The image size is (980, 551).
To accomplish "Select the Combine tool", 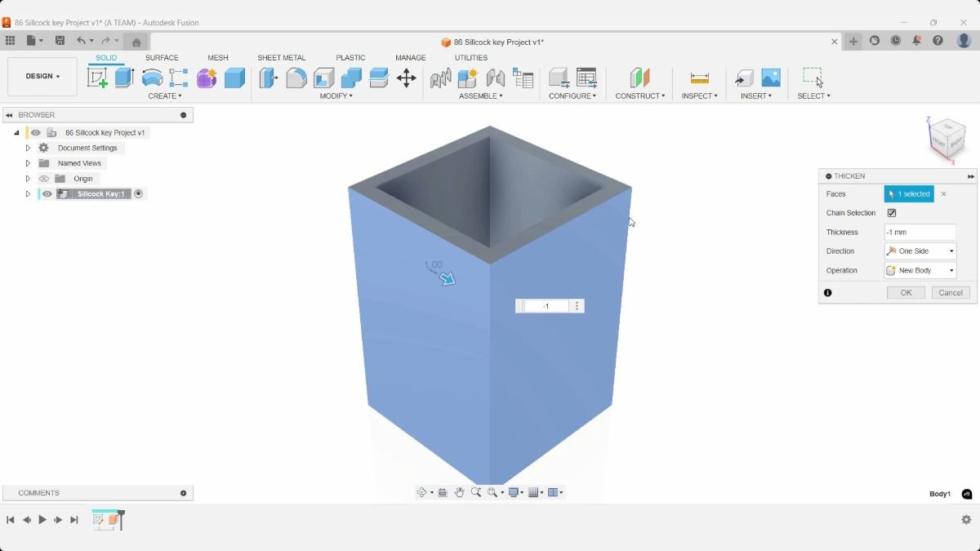I will (351, 78).
